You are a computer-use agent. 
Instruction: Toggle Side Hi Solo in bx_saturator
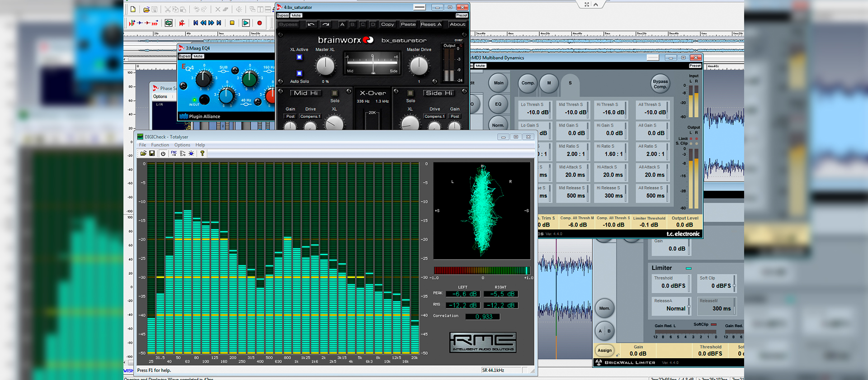coord(410,93)
